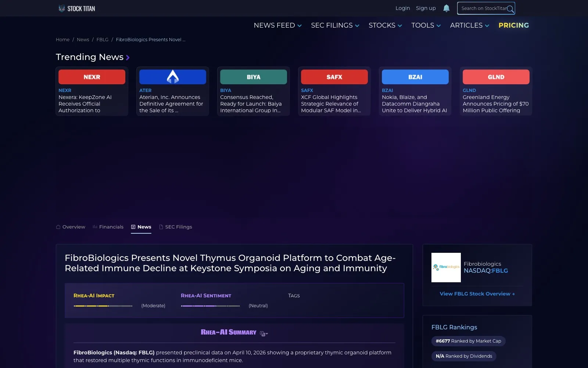
Task: Open View FBLG Stock Overview link
Action: 477,294
